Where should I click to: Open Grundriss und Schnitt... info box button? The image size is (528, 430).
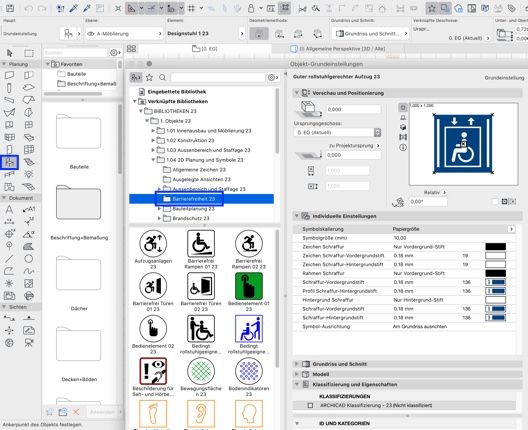371,34
